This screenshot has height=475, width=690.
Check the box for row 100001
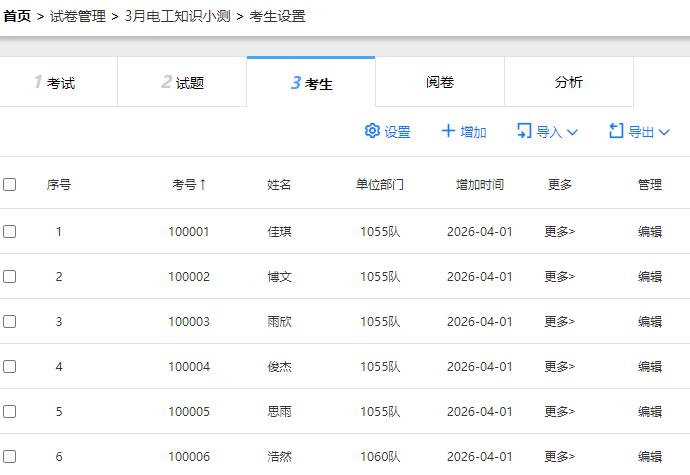coord(10,232)
